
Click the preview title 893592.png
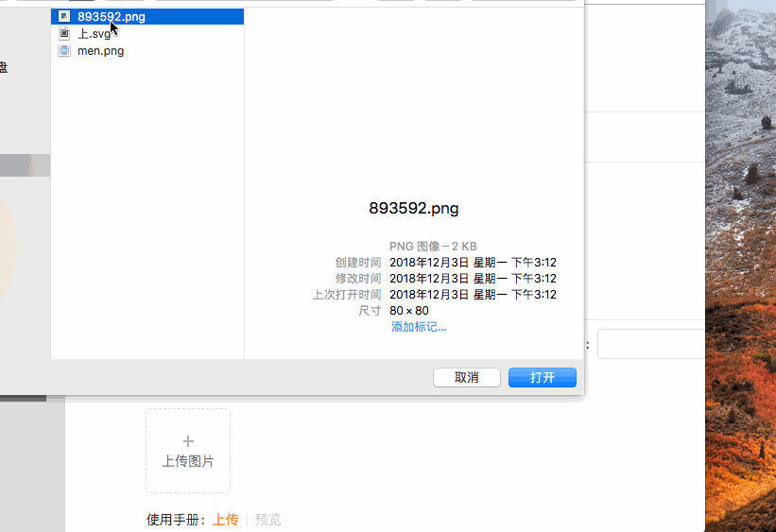pyautogui.click(x=414, y=208)
